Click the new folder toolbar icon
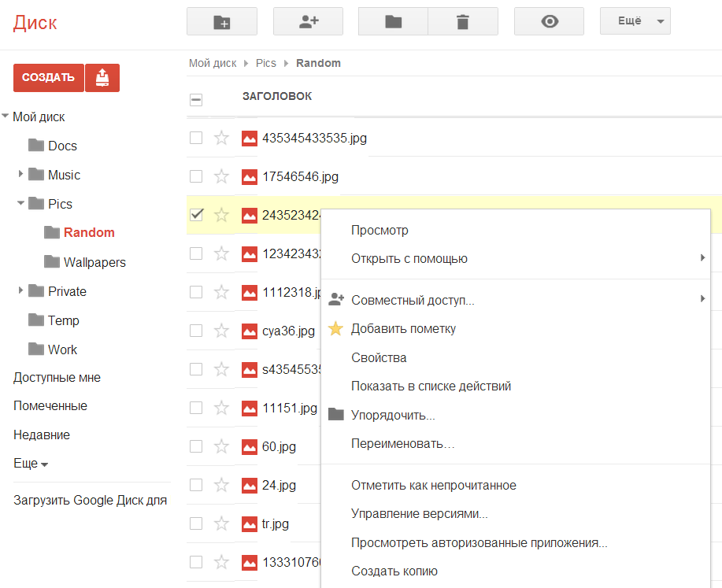Screen dimensions: 722x588 (221, 22)
